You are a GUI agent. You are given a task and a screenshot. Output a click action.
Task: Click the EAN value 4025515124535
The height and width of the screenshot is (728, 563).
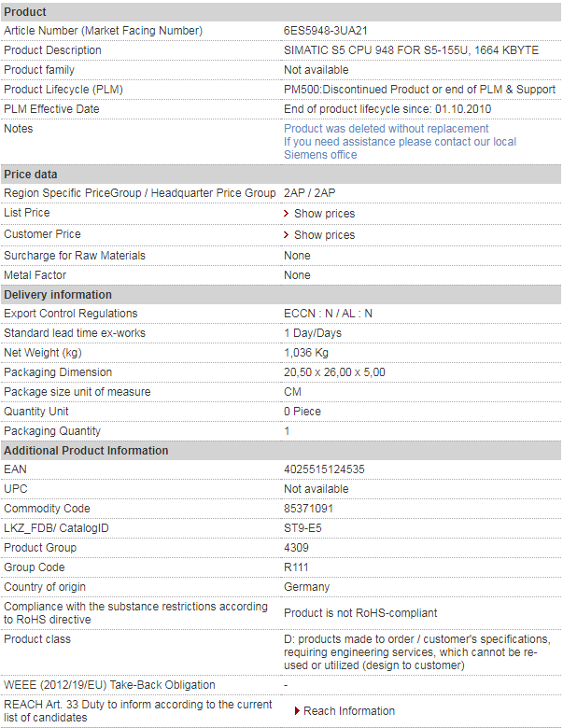coord(324,469)
